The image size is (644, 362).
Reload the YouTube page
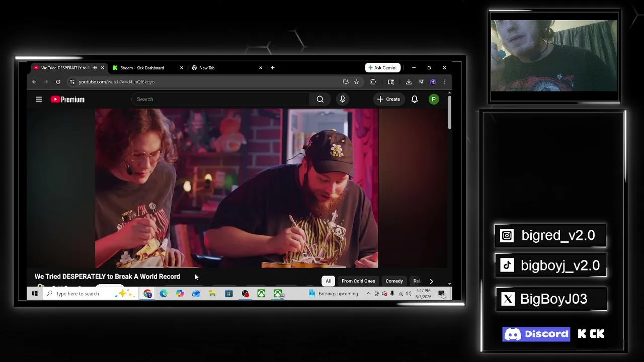coord(58,82)
